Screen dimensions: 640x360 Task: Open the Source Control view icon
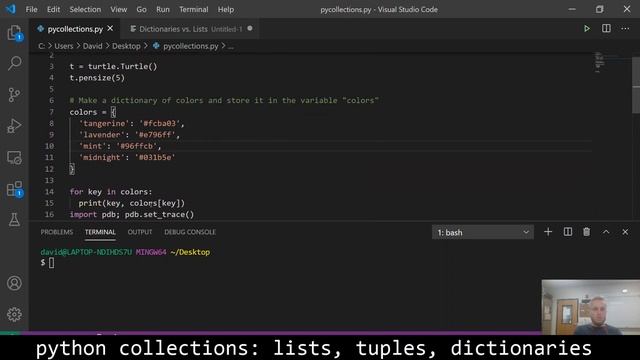click(x=14, y=95)
